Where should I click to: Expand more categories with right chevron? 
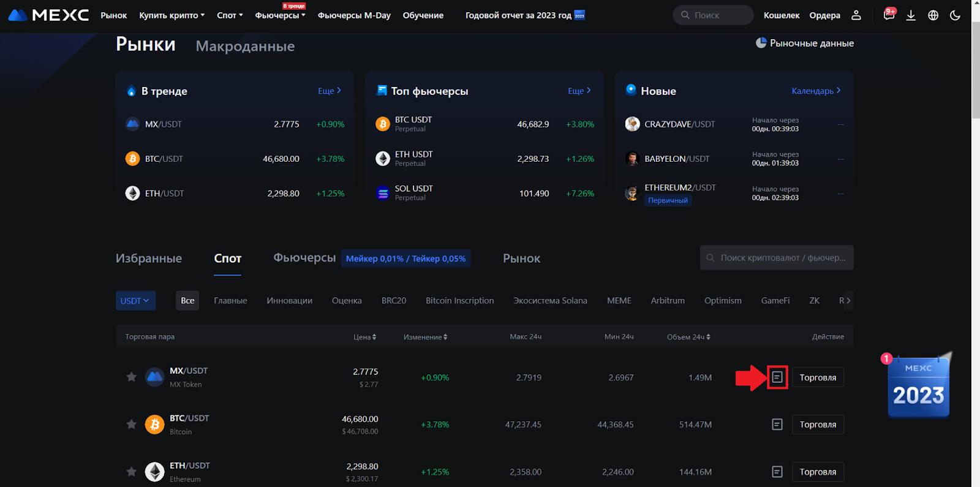click(848, 300)
